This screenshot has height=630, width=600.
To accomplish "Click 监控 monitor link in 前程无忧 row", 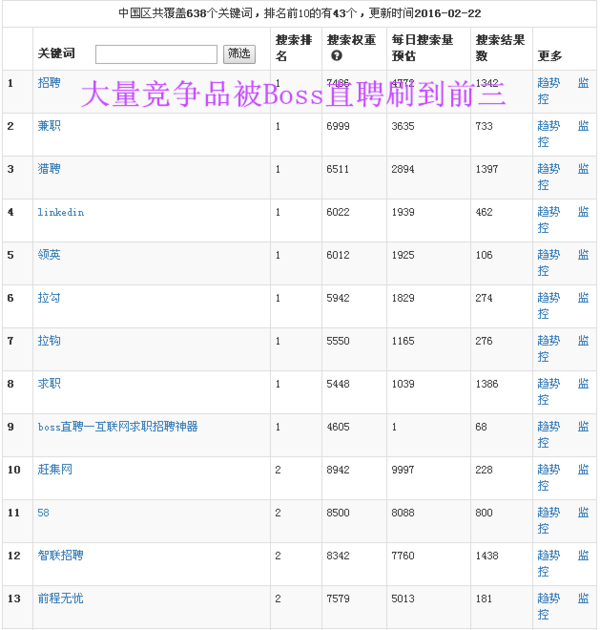I will coord(583,598).
